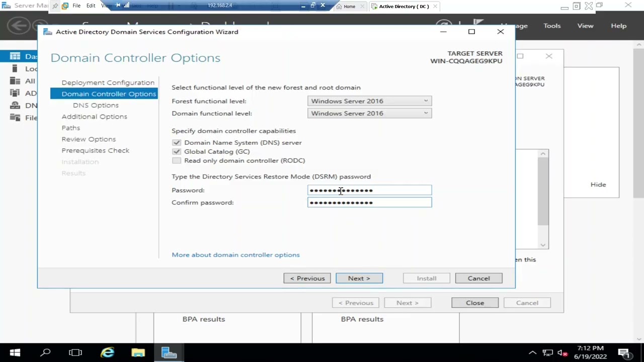Click Close in background dialog
644x362 pixels.
tap(475, 303)
